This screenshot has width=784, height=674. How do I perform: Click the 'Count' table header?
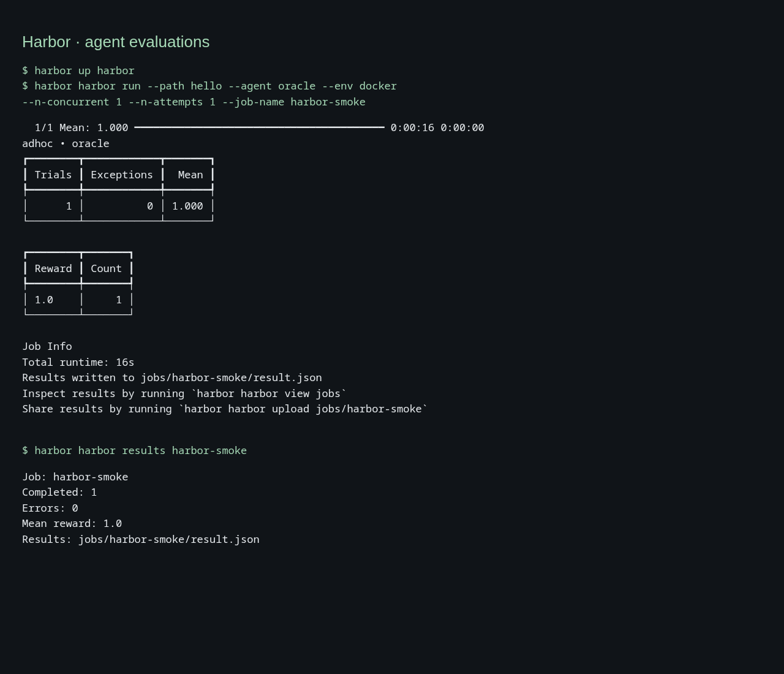[x=106, y=268]
